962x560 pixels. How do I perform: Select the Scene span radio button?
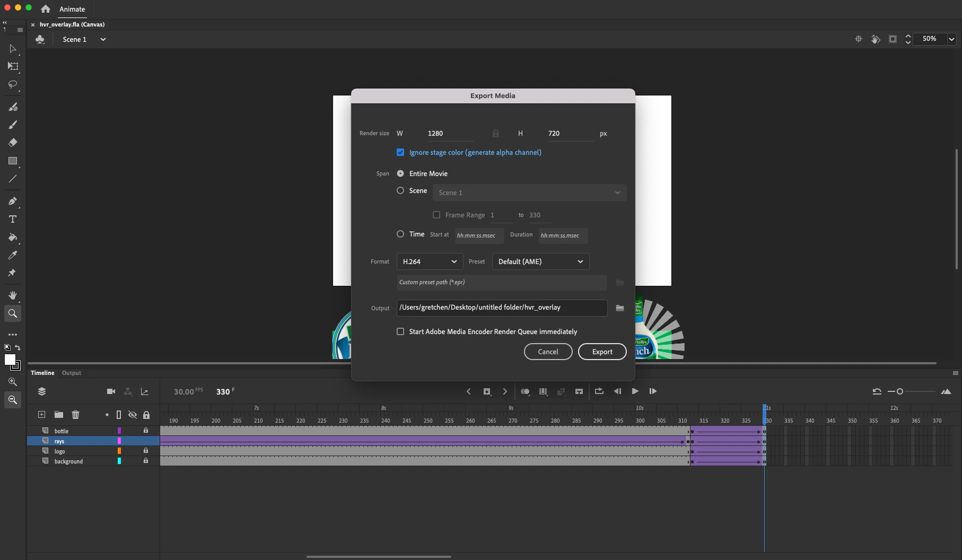tap(400, 190)
